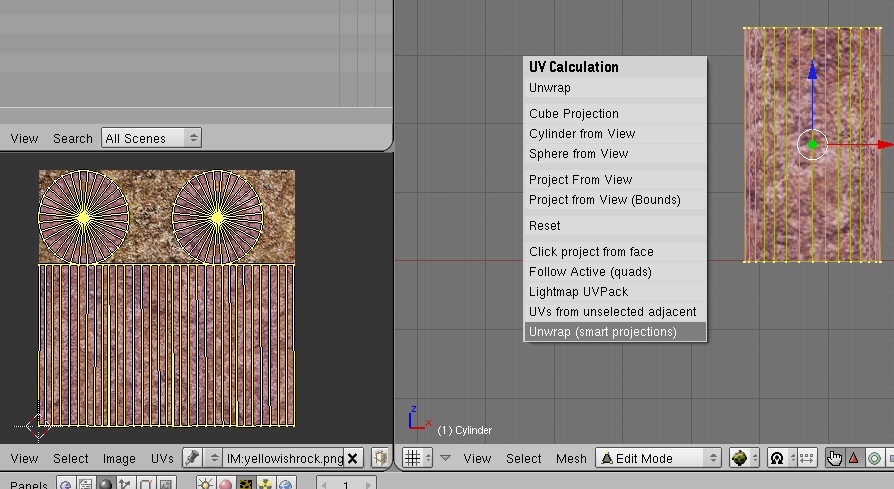Click the pin image icon in UV editor
The image size is (894, 489).
192,458
